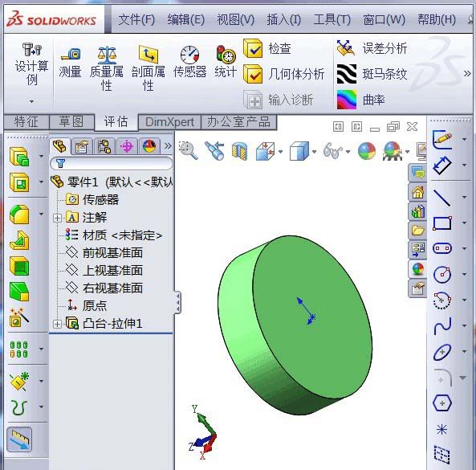Click the Extruded Boss/Base feature icon
This screenshot has height=470, width=476.
point(19,157)
